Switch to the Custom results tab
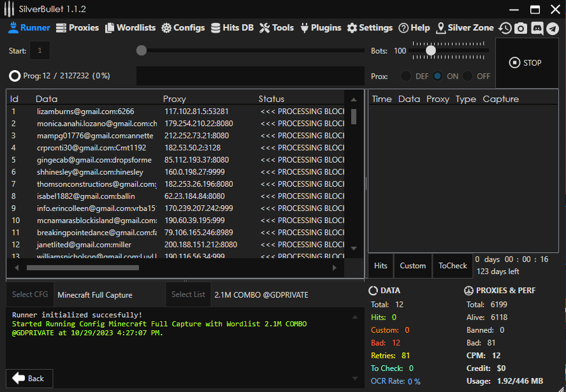This screenshot has height=392, width=566. [412, 266]
